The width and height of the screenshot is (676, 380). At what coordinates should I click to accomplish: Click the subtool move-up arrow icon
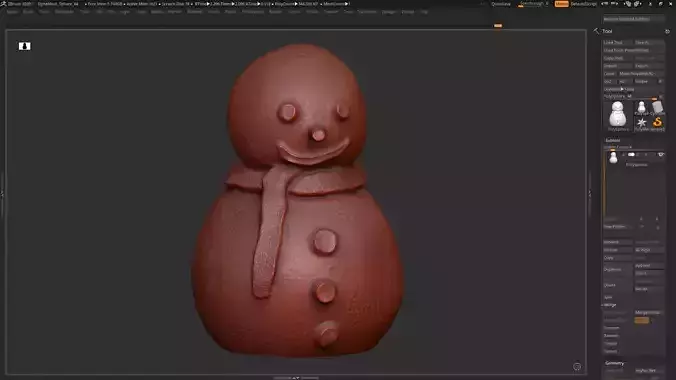click(x=641, y=219)
